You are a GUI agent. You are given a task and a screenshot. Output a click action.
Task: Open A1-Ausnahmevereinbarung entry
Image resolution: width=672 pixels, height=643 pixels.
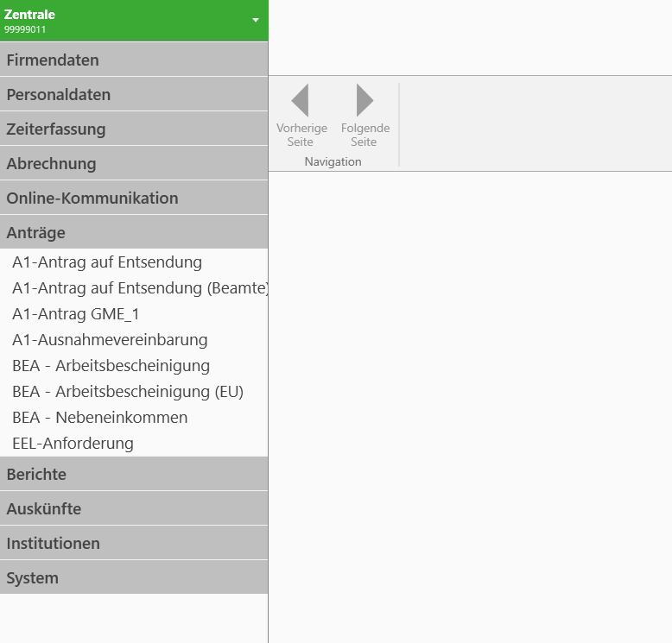[110, 340]
